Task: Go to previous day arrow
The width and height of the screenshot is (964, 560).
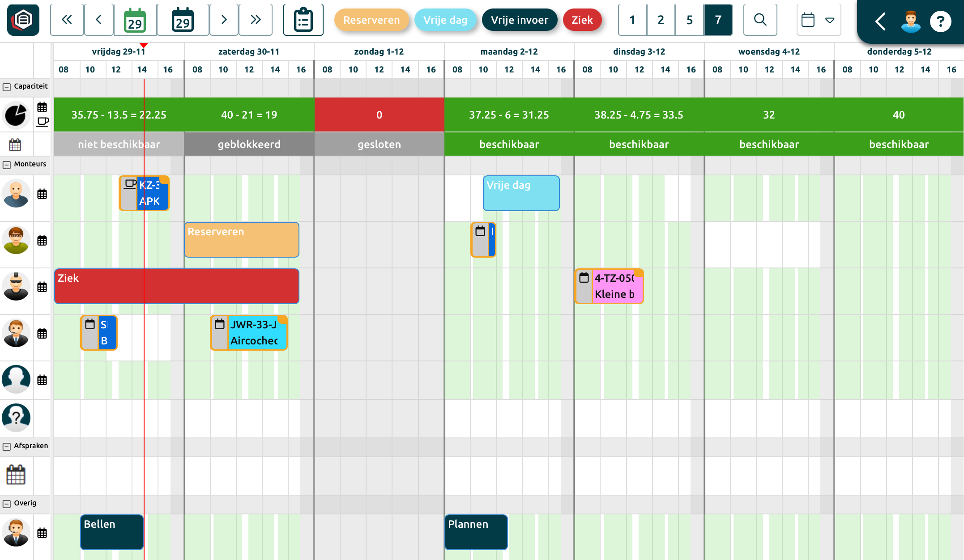Action: (99, 20)
